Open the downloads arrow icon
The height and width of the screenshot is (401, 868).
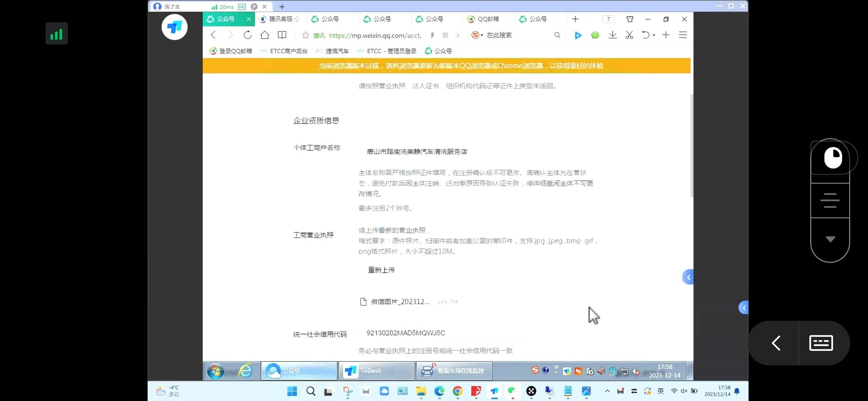coord(612,35)
